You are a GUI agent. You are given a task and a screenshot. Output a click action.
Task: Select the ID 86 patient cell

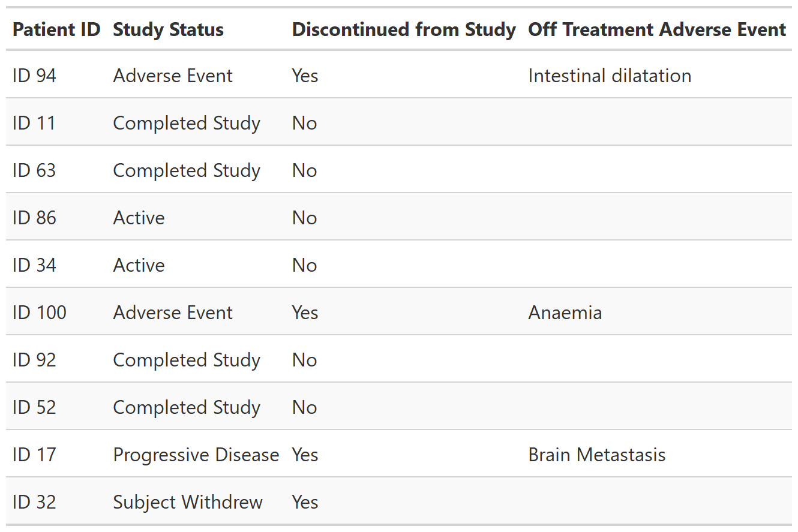(x=34, y=218)
